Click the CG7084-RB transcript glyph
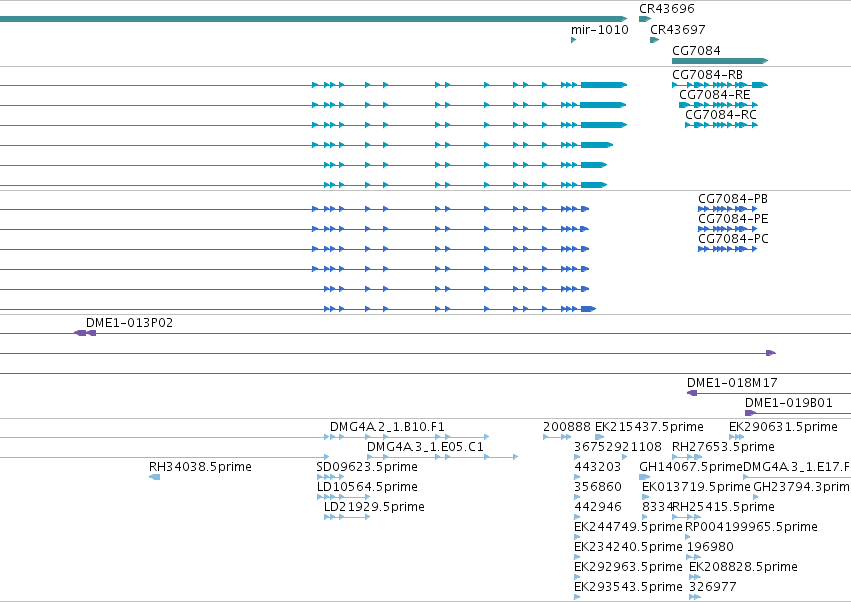 click(720, 85)
